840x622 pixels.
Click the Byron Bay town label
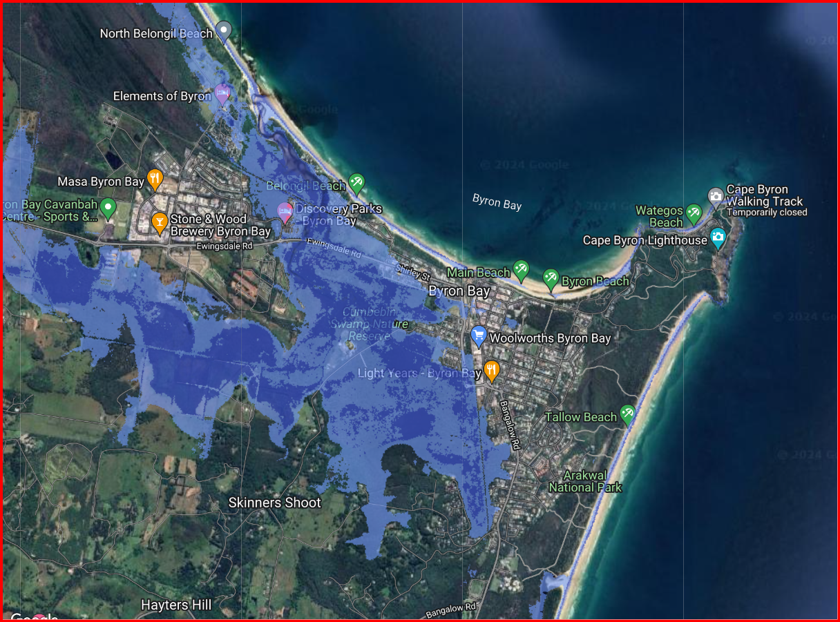[x=459, y=291]
